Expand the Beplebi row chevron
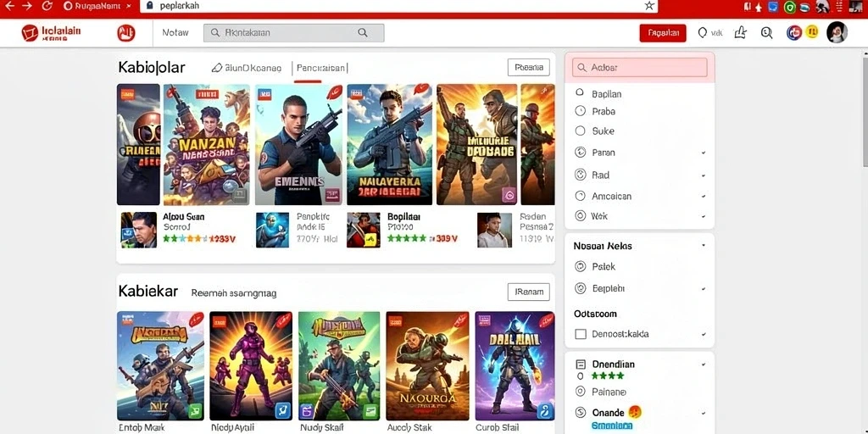The height and width of the screenshot is (434, 868). click(704, 288)
